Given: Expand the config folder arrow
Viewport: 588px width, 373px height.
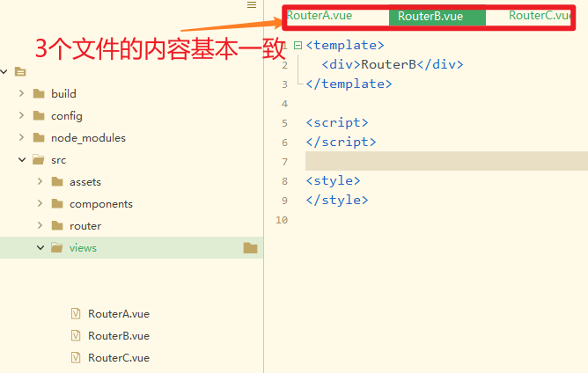Looking at the screenshot, I should (x=22, y=115).
